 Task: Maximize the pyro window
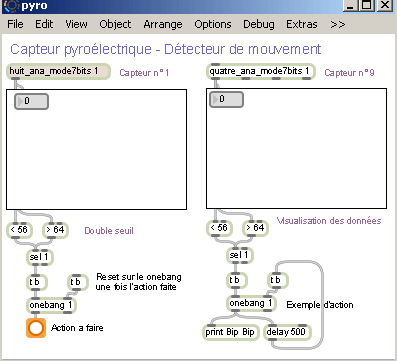367,5
